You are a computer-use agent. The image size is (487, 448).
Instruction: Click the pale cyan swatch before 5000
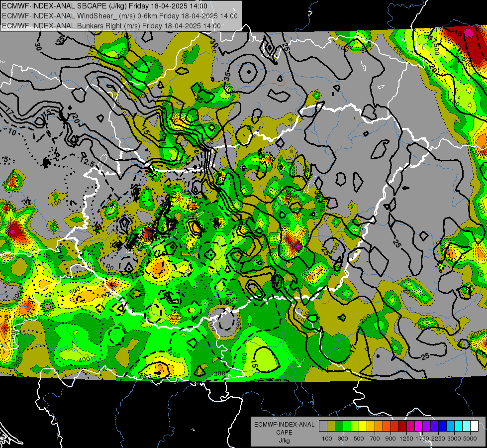click(x=466, y=426)
